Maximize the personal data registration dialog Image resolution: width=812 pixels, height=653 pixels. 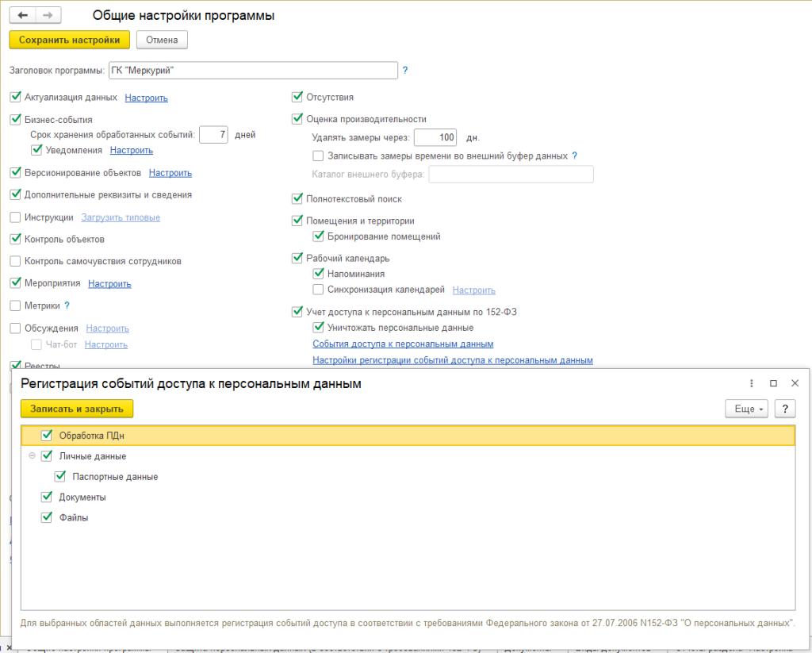773,383
